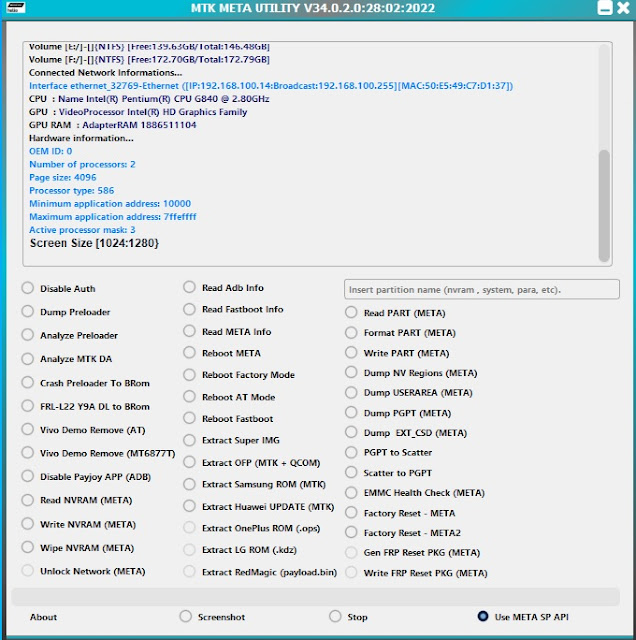The image size is (636, 640).
Task: Click the progress bar below options
Action: click(315, 597)
